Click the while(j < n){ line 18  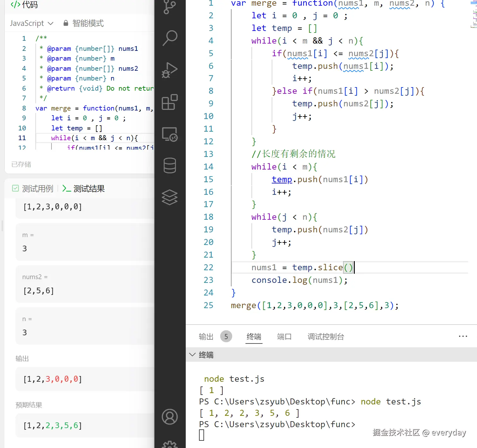click(x=284, y=217)
